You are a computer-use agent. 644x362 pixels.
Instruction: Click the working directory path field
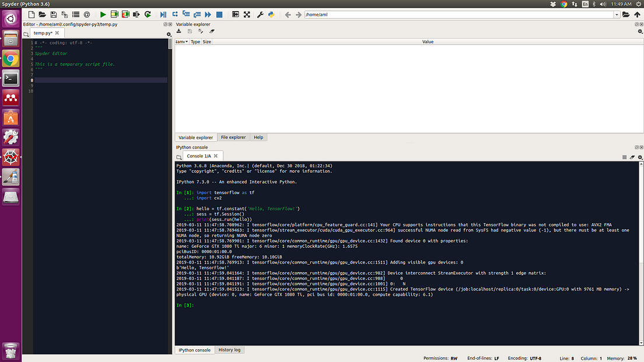click(x=459, y=15)
